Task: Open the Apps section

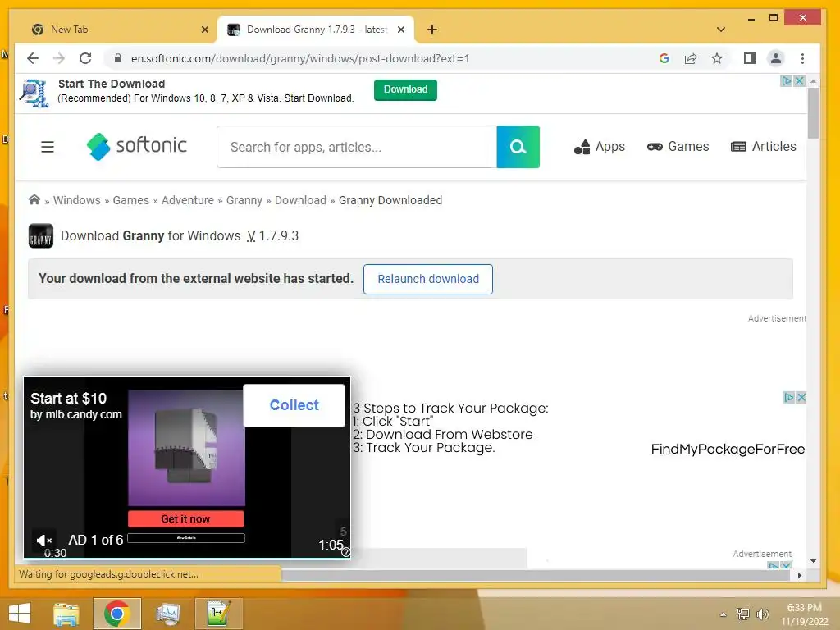Action: pyautogui.click(x=600, y=146)
